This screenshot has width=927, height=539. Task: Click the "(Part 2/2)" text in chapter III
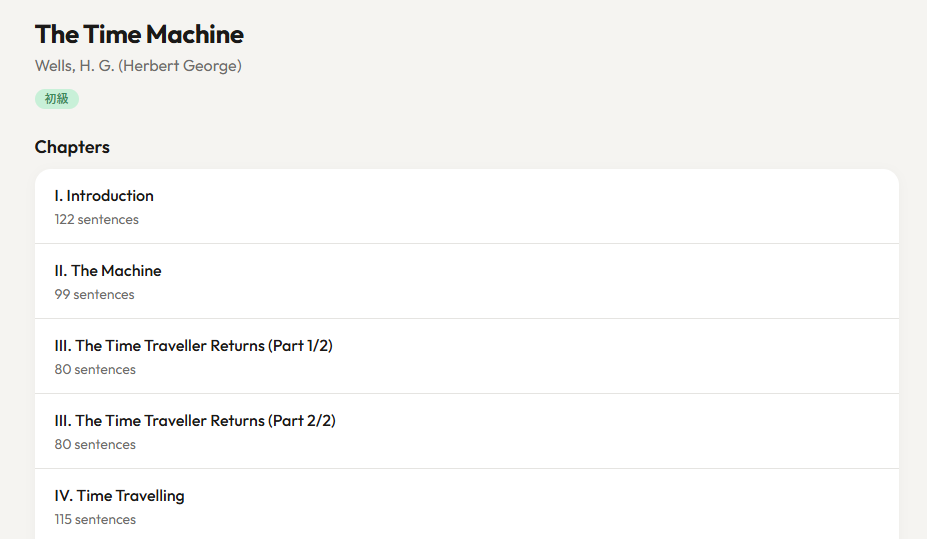(301, 421)
